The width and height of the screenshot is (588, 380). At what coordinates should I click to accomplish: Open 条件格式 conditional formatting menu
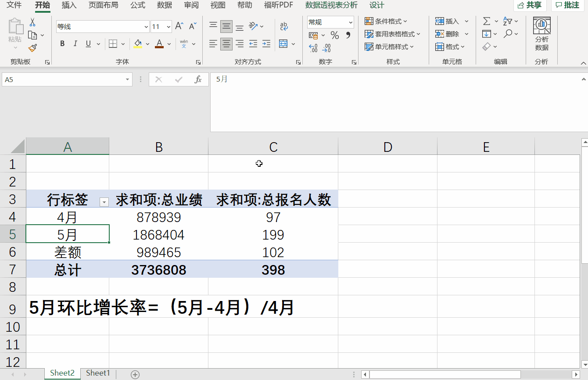pyautogui.click(x=386, y=21)
